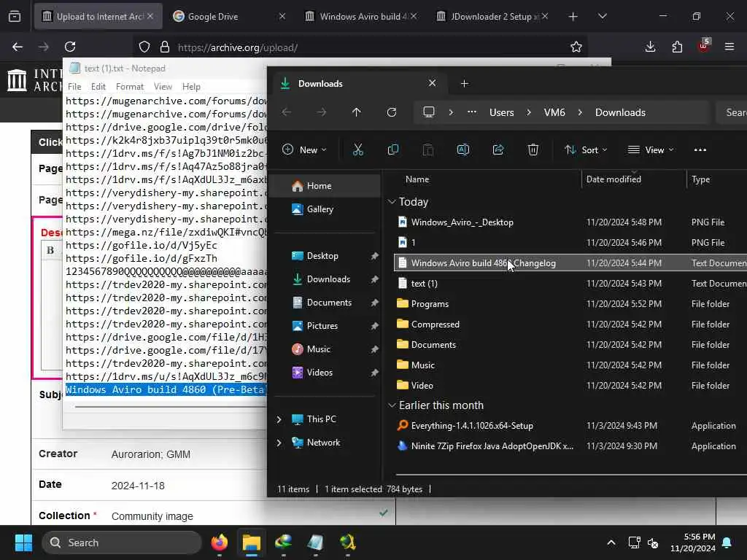Open Notepad File menu
This screenshot has height=560, width=747.
(x=74, y=87)
